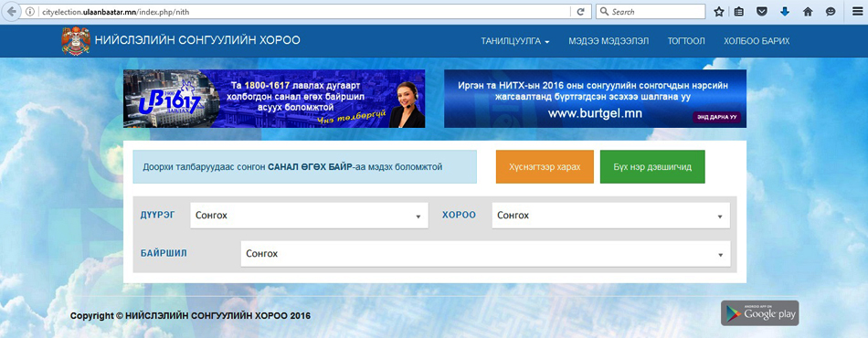Click the green Бүх нэр дэвшигчид button
868x338 pixels.
pos(652,166)
